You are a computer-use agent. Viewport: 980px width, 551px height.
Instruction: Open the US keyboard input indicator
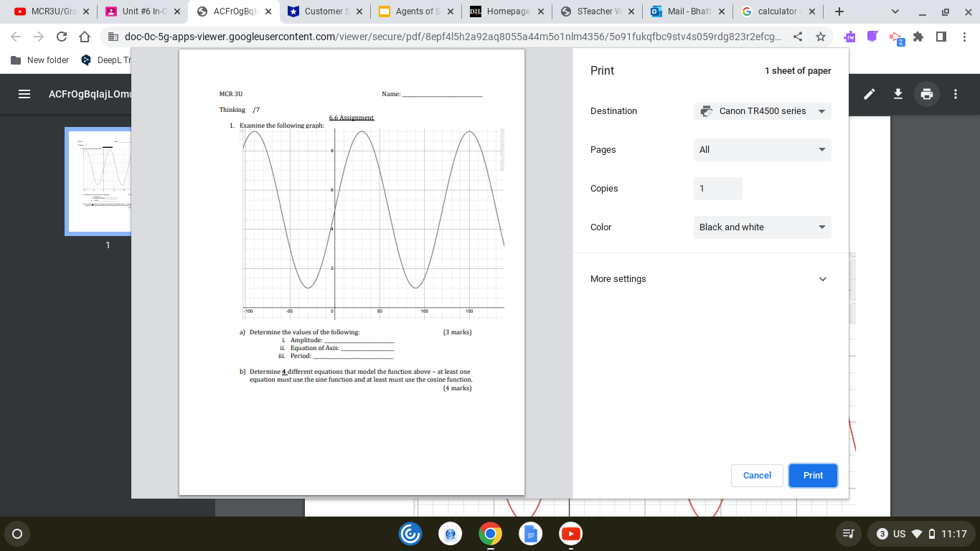[899, 534]
